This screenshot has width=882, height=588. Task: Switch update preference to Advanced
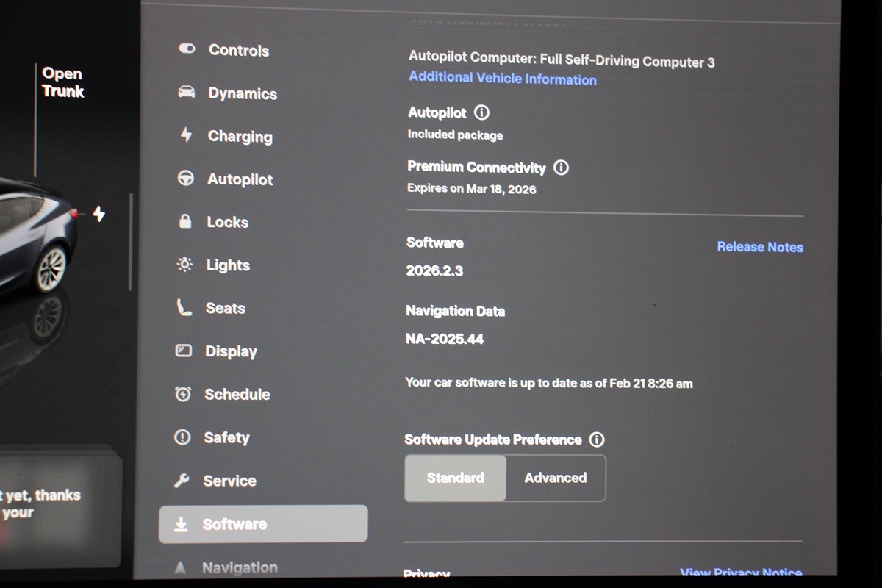(556, 478)
